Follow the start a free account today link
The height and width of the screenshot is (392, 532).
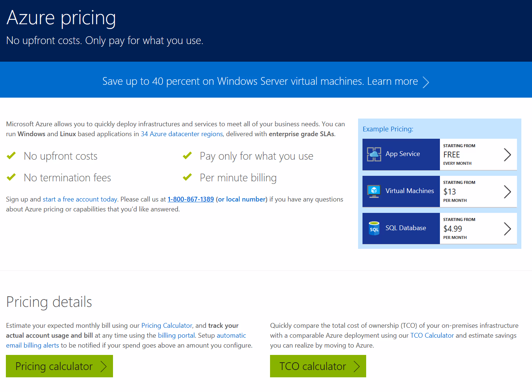(80, 199)
